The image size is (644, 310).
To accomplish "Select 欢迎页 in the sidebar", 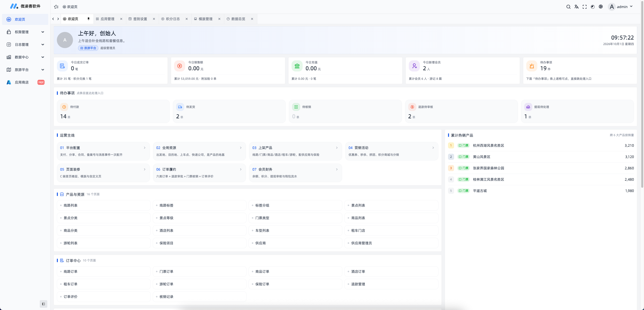I will [25, 19].
